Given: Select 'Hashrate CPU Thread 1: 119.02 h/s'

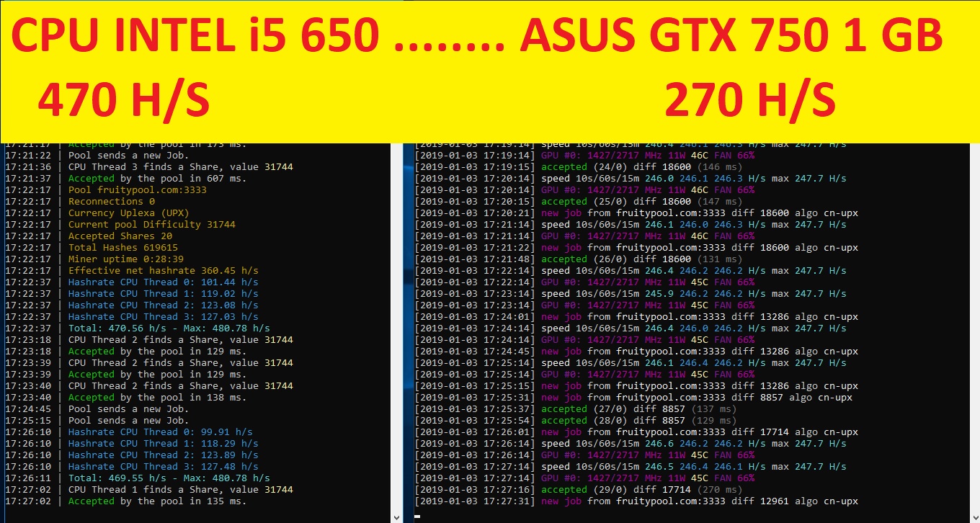Looking at the screenshot, I should [132, 294].
